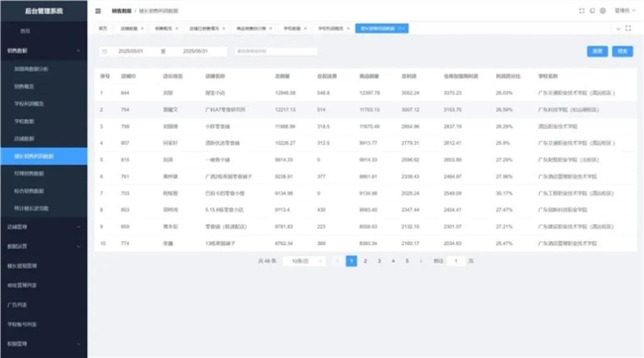Close the active blue tab
644x358 pixels.
click(403, 29)
